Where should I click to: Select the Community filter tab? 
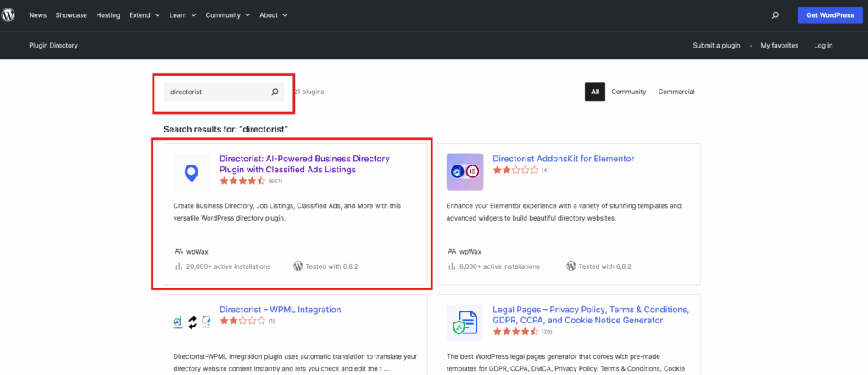point(629,92)
